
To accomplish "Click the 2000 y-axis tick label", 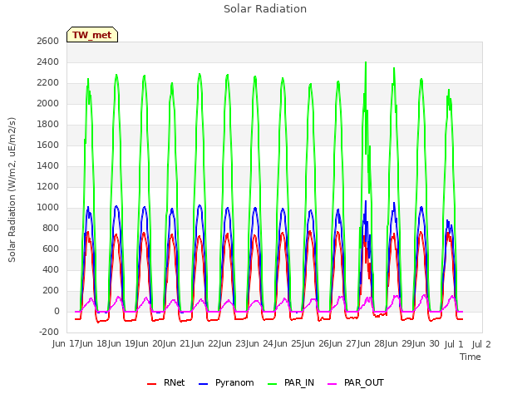I will click(x=48, y=103).
